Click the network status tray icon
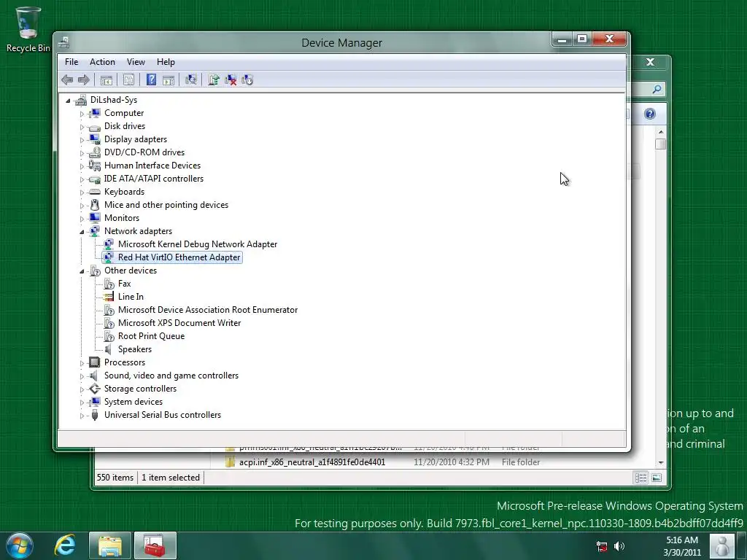The width and height of the screenshot is (747, 560). pos(602,547)
